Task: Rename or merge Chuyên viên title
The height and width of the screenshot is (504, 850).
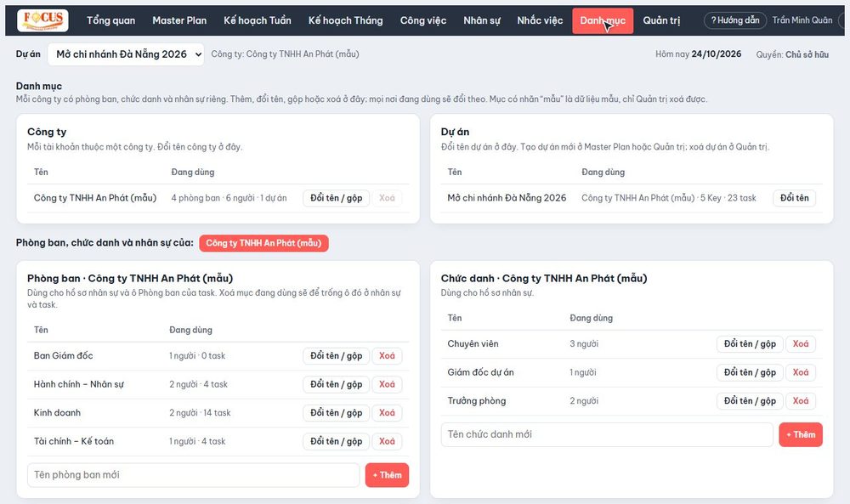Action: point(750,343)
